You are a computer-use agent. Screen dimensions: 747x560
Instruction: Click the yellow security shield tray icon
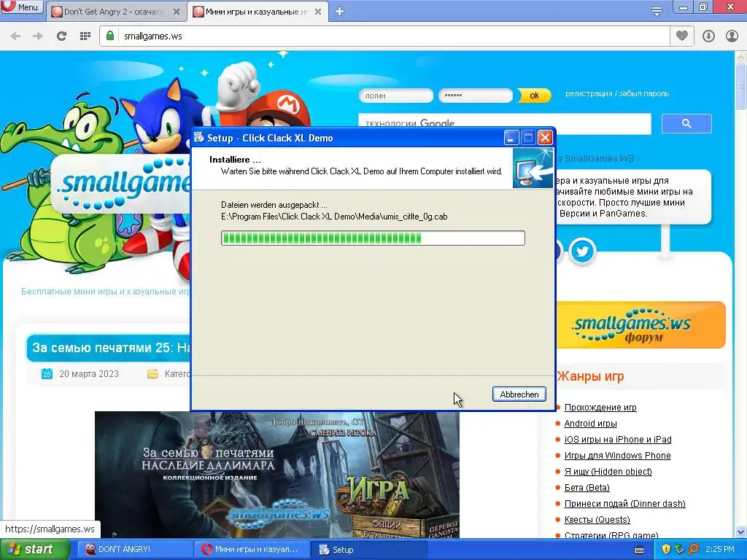tap(666, 550)
